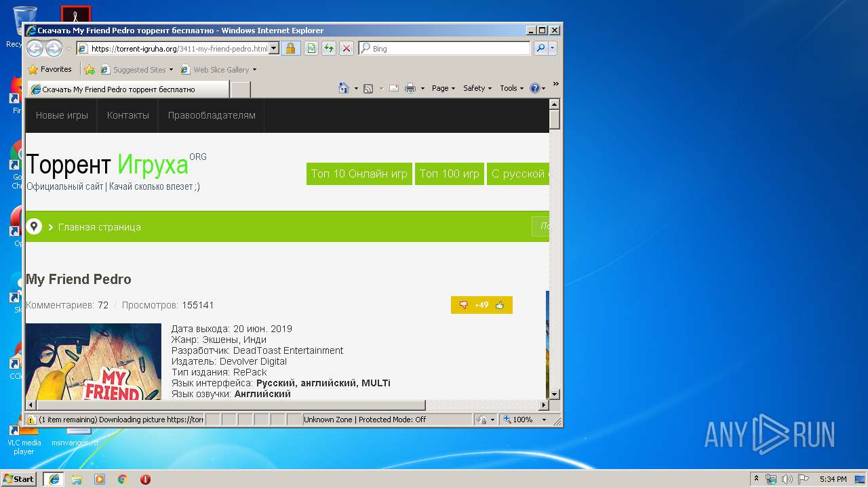Open the Start menu

19,479
